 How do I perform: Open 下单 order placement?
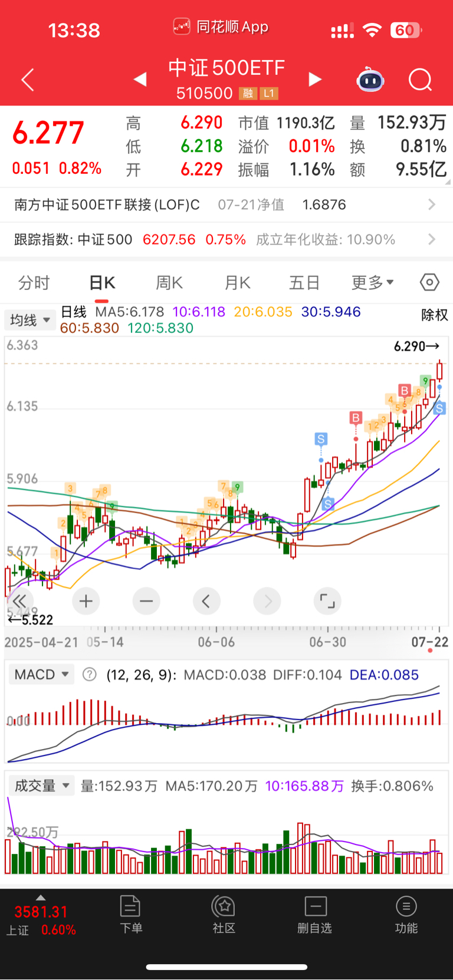click(130, 914)
